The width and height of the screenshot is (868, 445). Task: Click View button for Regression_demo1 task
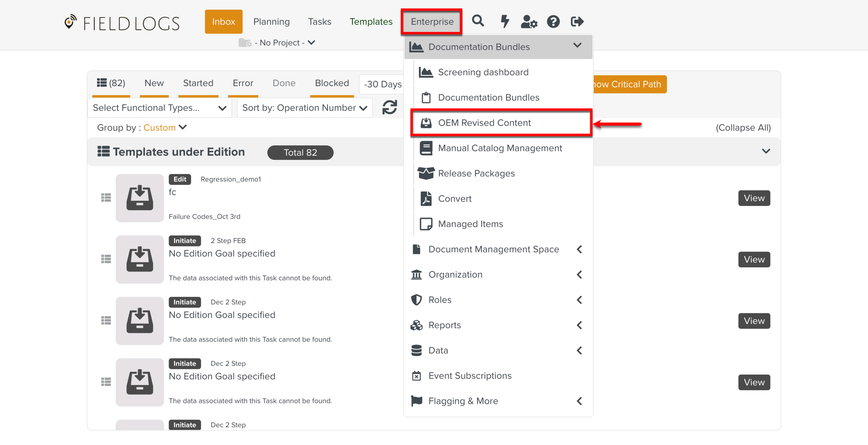pos(754,198)
